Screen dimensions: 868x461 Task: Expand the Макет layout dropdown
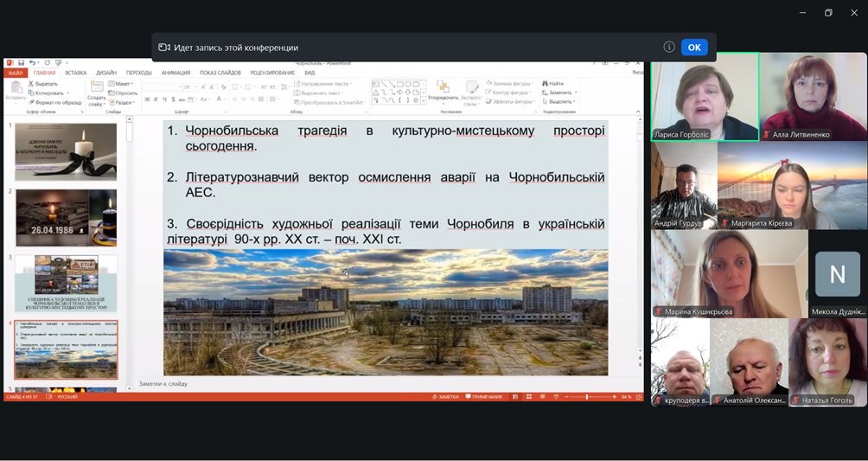click(x=123, y=84)
